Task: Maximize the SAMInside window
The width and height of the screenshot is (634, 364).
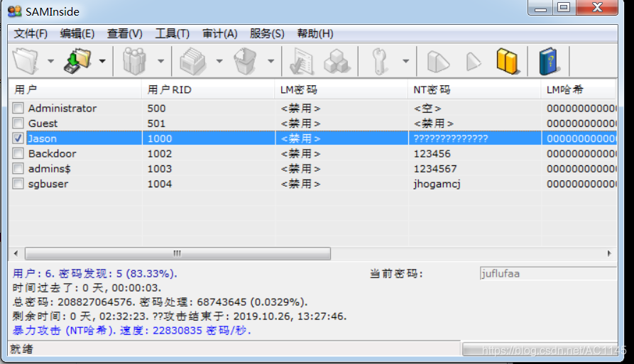Action: click(564, 8)
